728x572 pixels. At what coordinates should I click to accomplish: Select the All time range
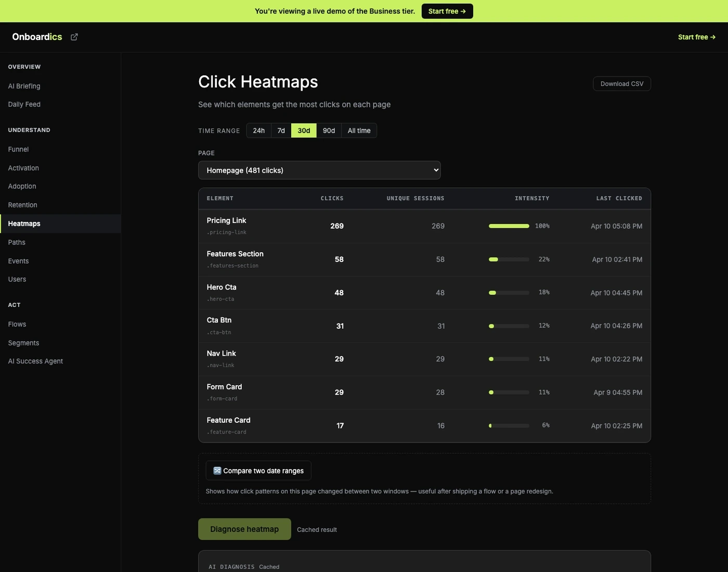click(359, 131)
